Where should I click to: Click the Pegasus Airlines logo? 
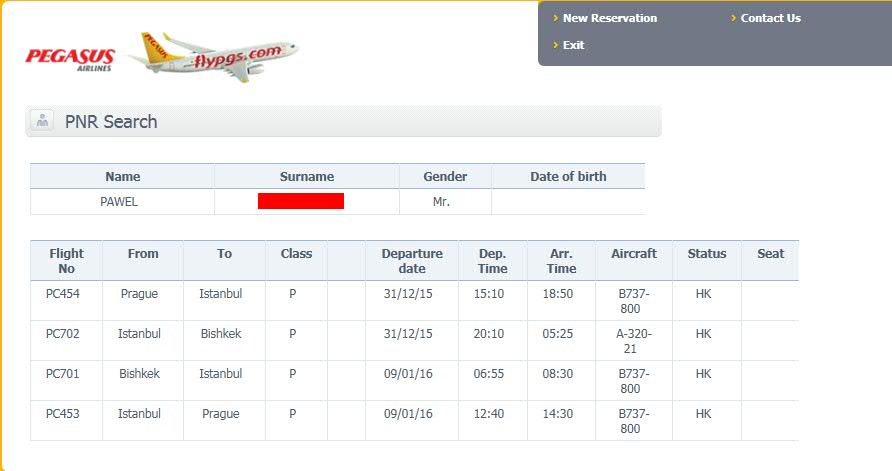click(x=70, y=60)
